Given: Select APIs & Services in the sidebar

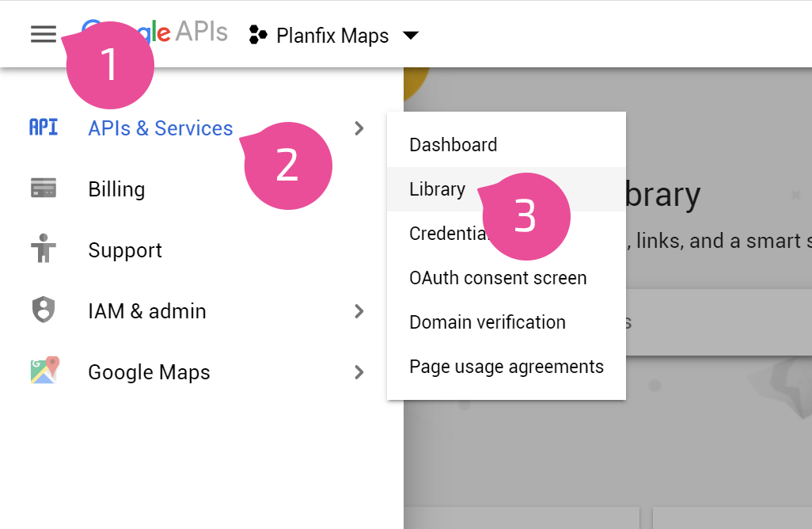Looking at the screenshot, I should (161, 128).
